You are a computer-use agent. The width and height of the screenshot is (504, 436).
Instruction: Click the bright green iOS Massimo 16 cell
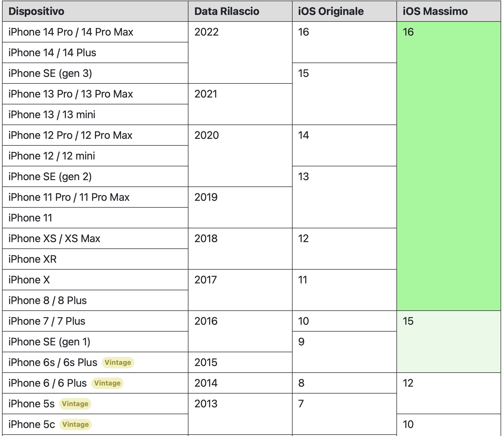[x=448, y=166]
